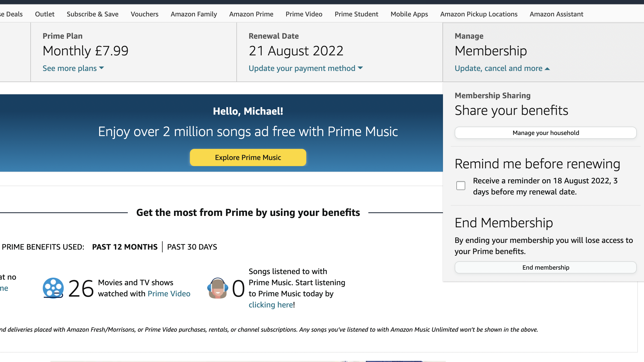Click Manage your household link
This screenshot has width=644, height=362.
tap(545, 133)
